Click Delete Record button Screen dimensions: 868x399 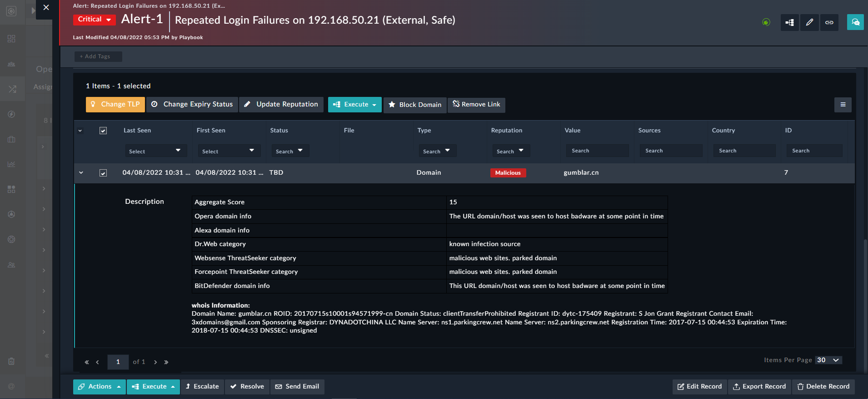point(823,387)
